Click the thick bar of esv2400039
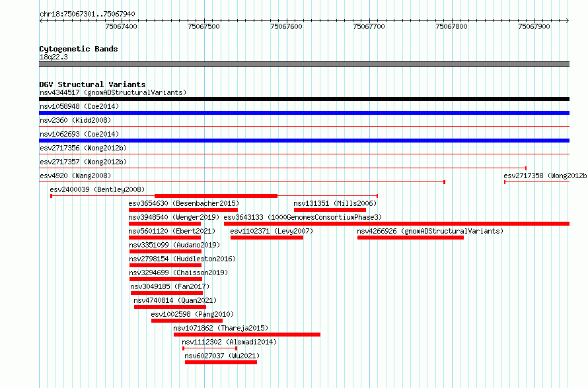 216,196
